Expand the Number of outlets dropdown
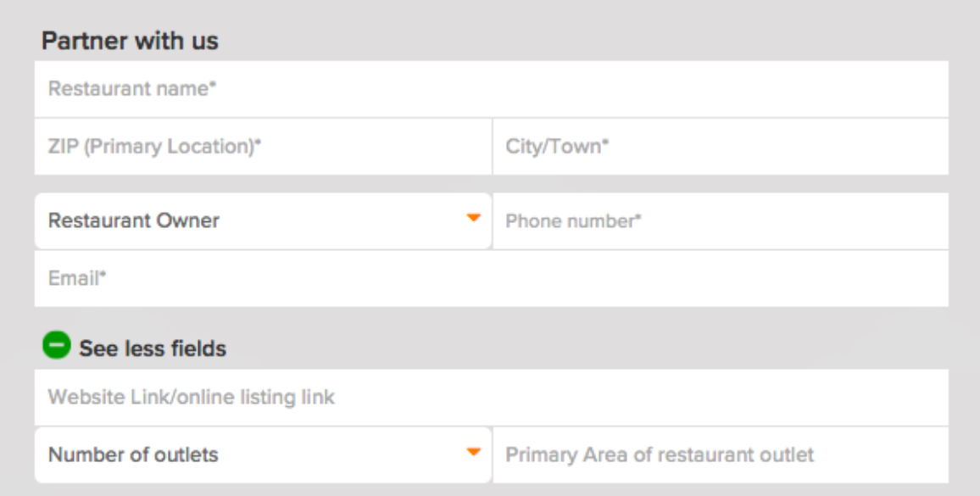The height and width of the screenshot is (496, 980). coord(263,454)
